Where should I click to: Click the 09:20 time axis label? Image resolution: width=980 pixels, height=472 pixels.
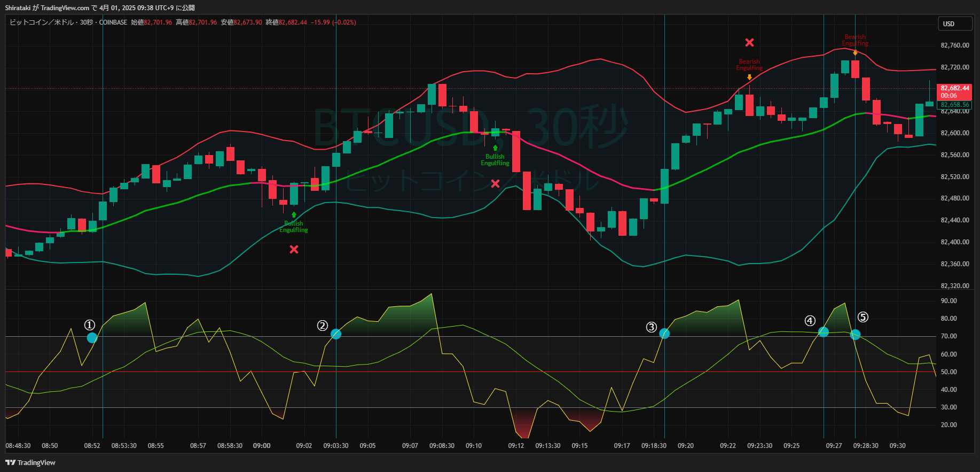(x=686, y=446)
